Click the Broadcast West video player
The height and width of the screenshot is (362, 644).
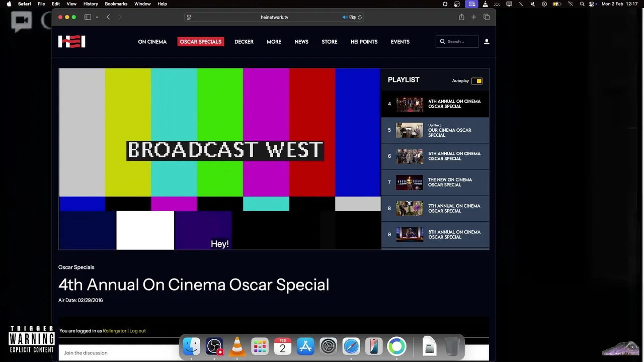220,159
